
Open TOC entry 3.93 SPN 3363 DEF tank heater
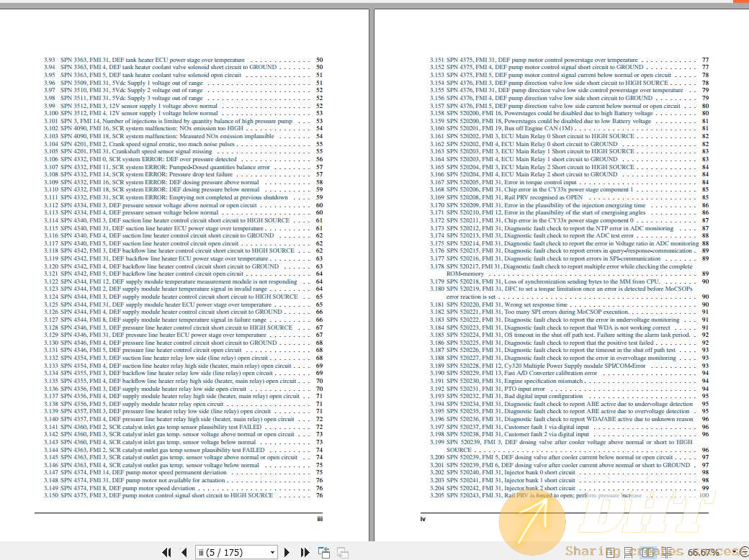144,60
